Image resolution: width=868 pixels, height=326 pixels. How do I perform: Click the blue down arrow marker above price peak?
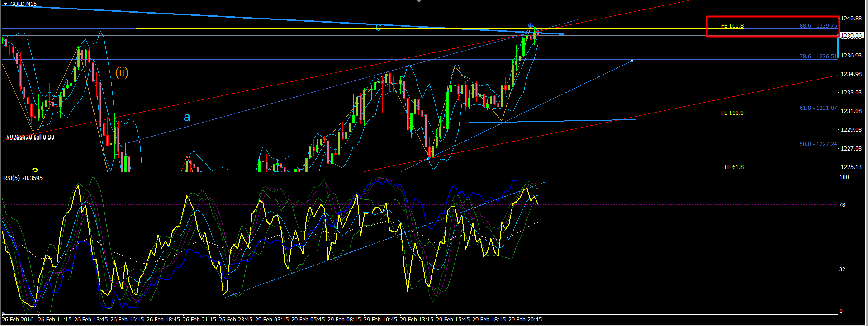pos(531,26)
